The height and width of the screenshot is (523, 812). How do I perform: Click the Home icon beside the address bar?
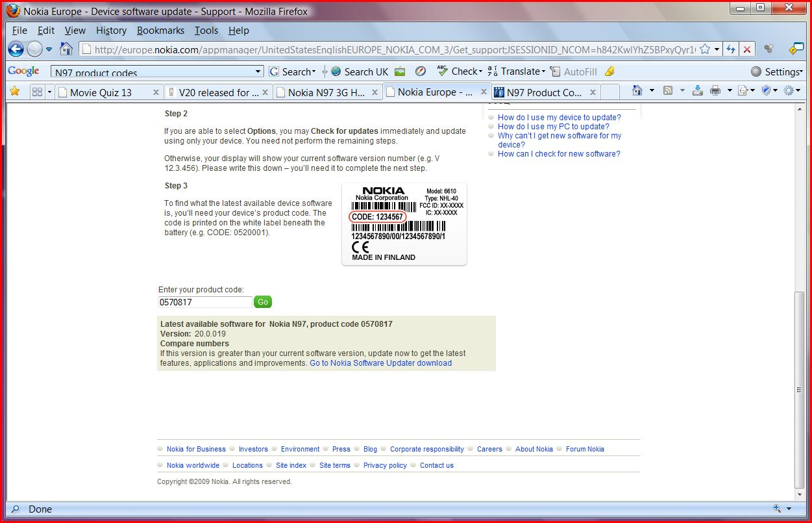coord(66,49)
